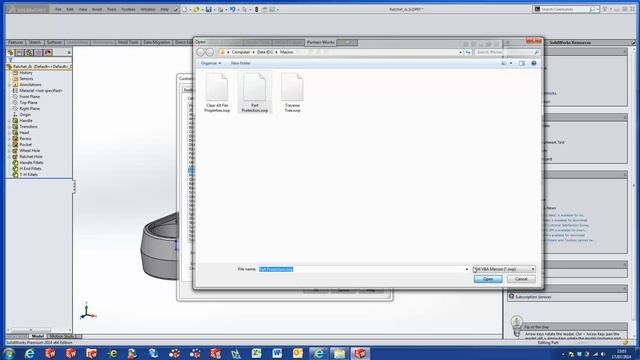Toggle the preview pane icon

(x=522, y=63)
